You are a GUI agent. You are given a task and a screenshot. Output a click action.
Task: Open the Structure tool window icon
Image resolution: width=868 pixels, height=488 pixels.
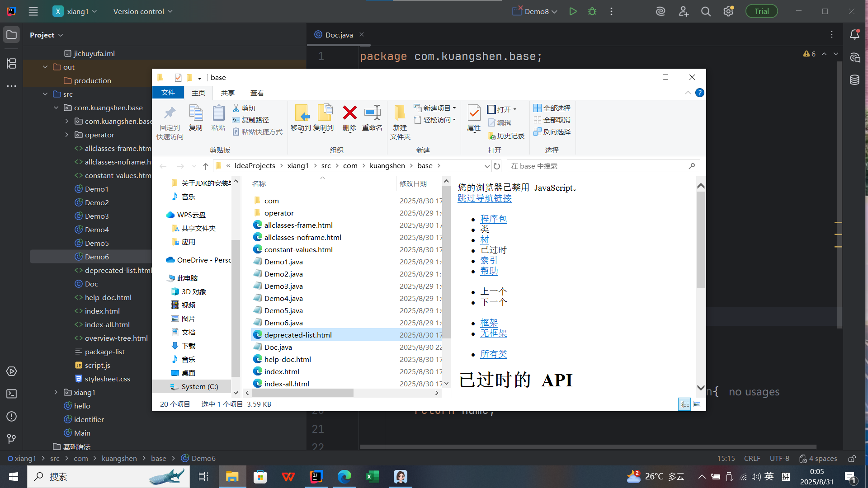click(x=12, y=64)
